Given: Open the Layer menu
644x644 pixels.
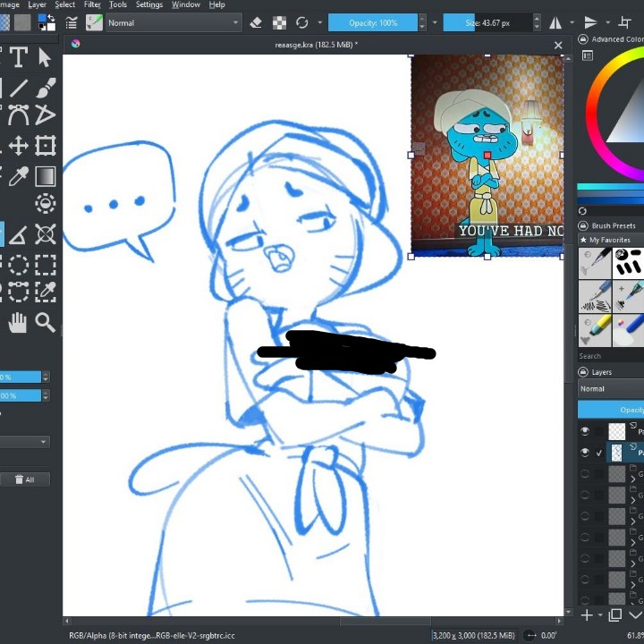Looking at the screenshot, I should 37,4.
